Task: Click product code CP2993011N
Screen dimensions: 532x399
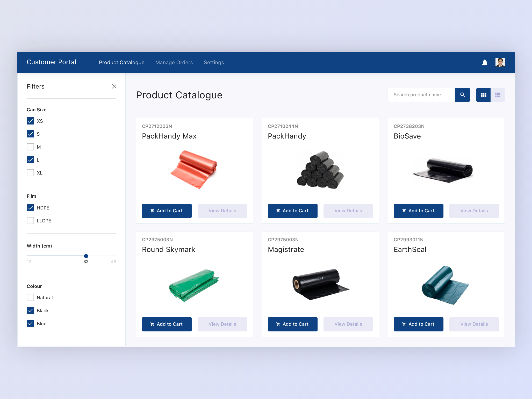Action: pos(408,240)
